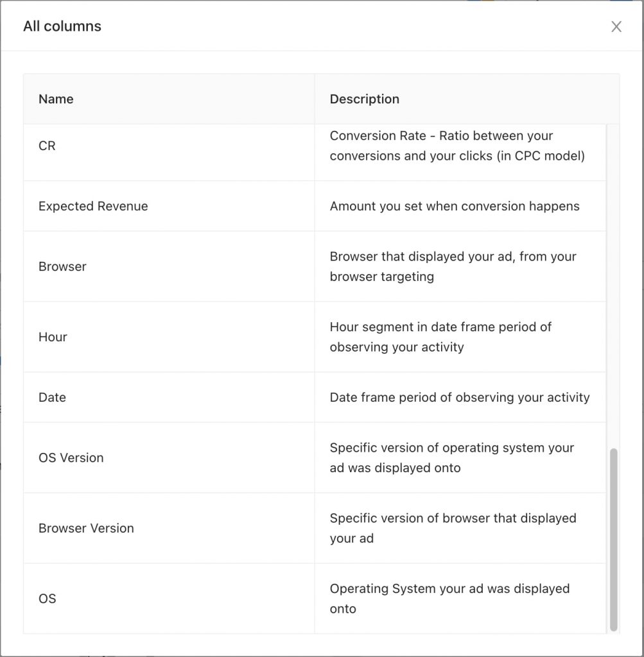Close the All columns dialog
Image resolution: width=644 pixels, height=657 pixels.
tap(616, 26)
